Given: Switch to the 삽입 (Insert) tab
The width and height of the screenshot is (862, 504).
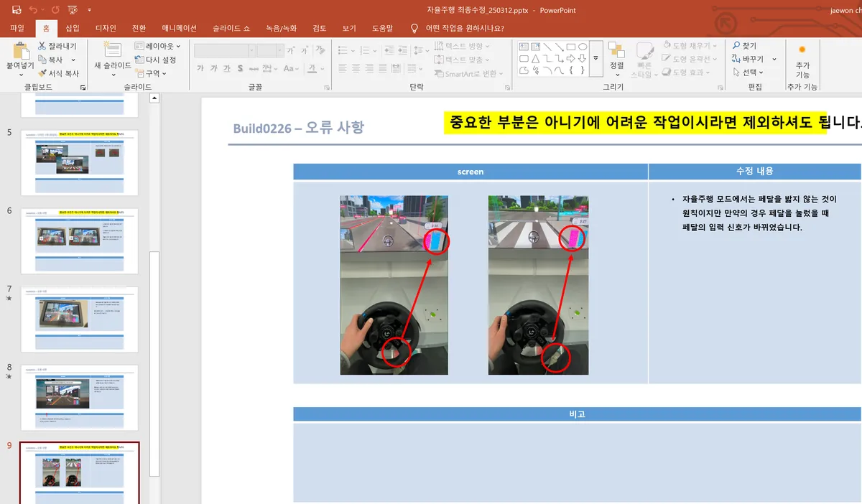Looking at the screenshot, I should point(73,29).
